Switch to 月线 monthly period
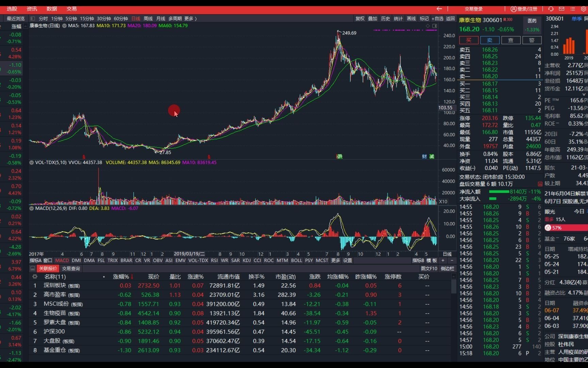This screenshot has height=368, width=588. coord(161,18)
